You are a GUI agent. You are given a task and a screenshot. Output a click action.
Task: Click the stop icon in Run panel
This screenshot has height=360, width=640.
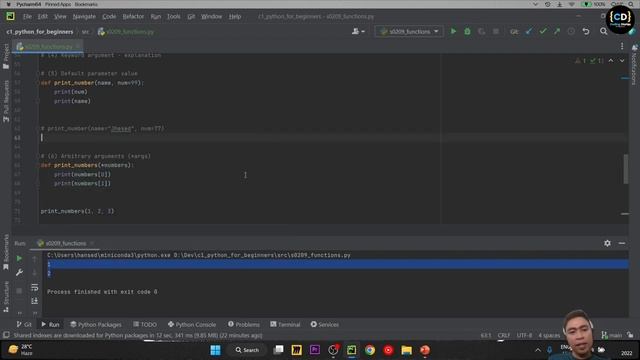(19, 291)
